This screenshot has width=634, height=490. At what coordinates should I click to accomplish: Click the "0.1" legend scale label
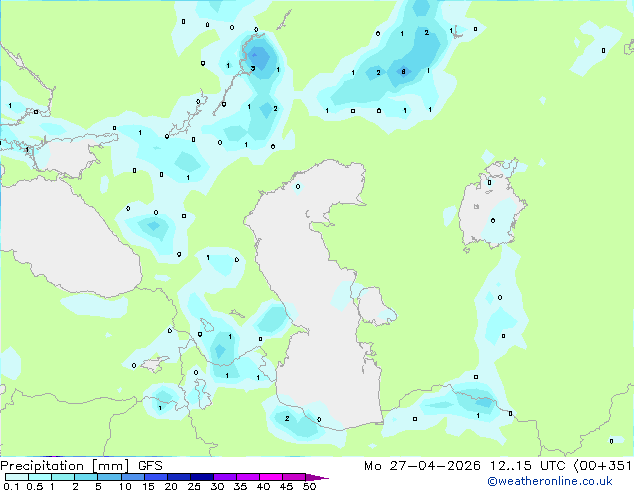coord(11,486)
